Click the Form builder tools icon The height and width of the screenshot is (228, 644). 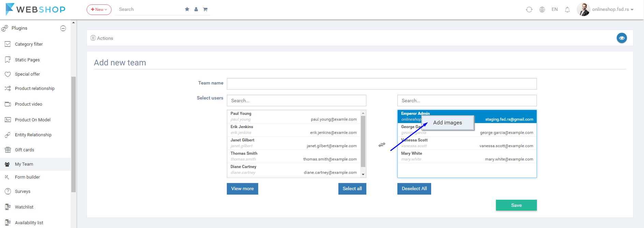coord(7,177)
